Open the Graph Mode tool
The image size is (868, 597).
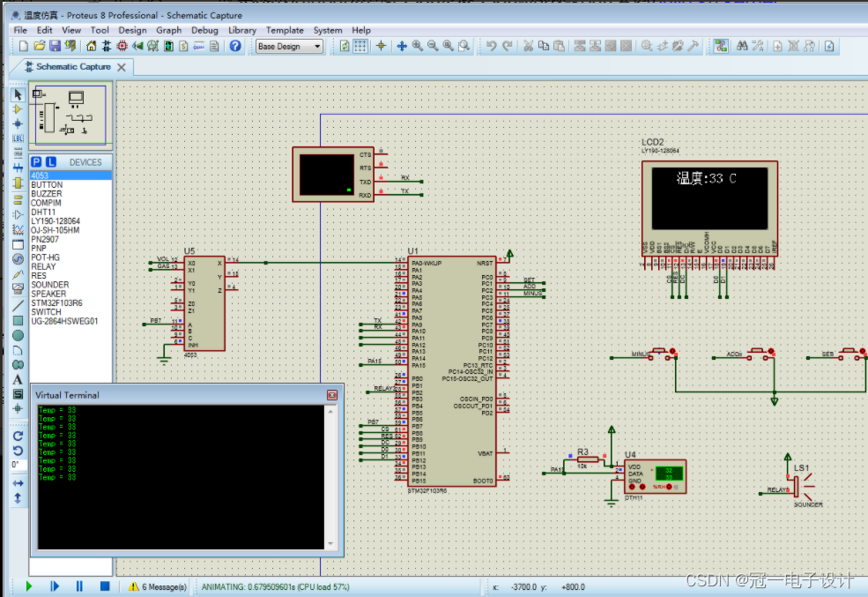[18, 229]
